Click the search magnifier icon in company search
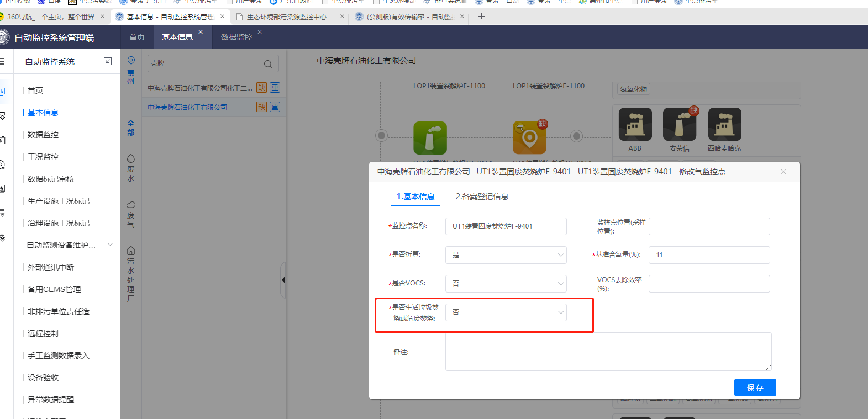The height and width of the screenshot is (419, 868). click(268, 64)
